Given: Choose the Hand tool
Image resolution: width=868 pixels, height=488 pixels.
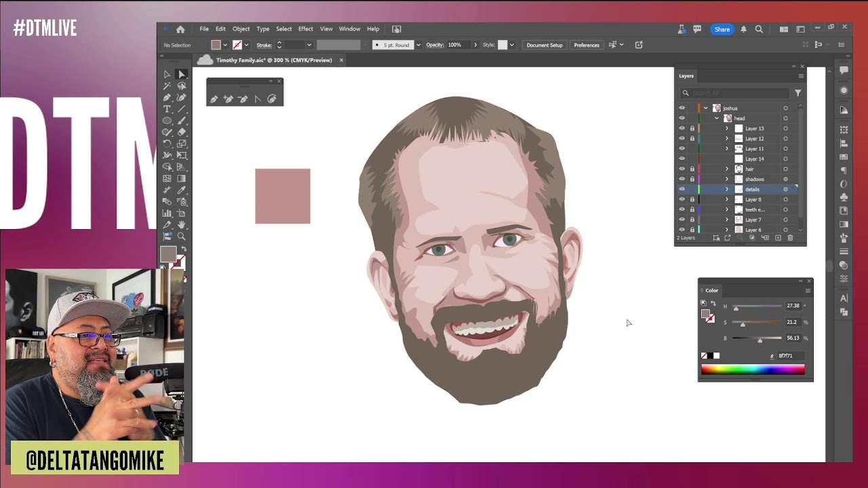Looking at the screenshot, I should pos(182,224).
